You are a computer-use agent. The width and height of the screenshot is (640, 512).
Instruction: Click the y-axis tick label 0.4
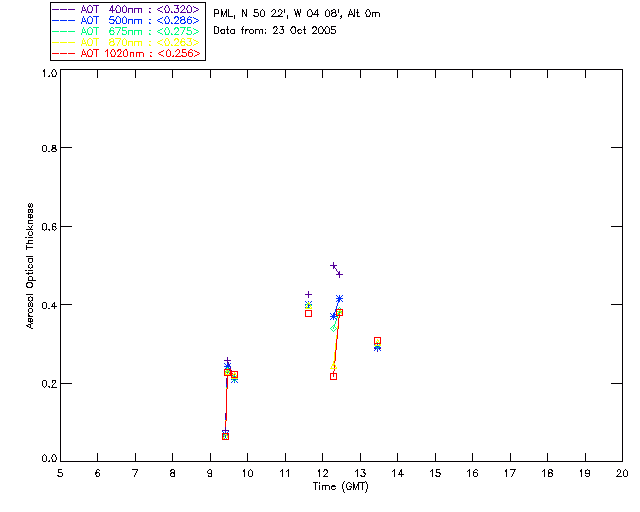coord(49,305)
